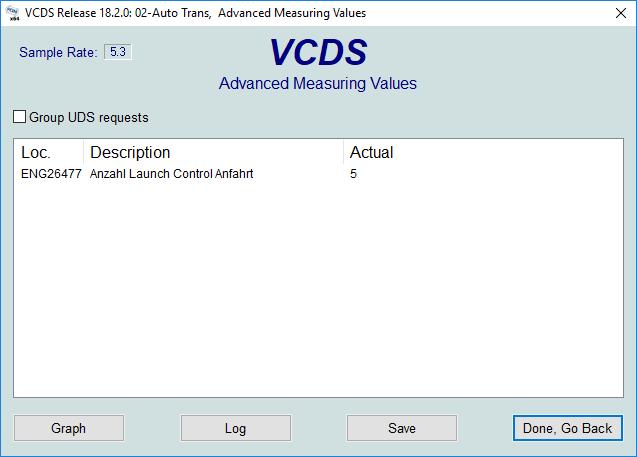Click the VCDS title bar app icon

coord(13,13)
